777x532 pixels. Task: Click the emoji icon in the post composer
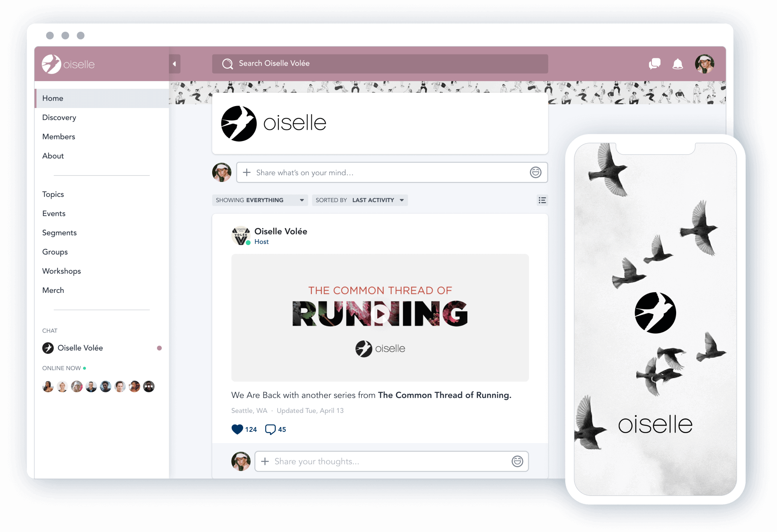click(535, 172)
